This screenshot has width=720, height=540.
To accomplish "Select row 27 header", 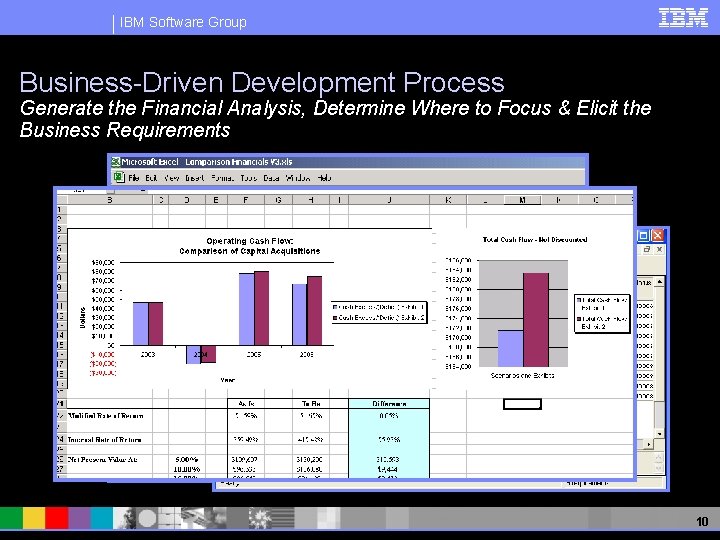I will point(61,469).
